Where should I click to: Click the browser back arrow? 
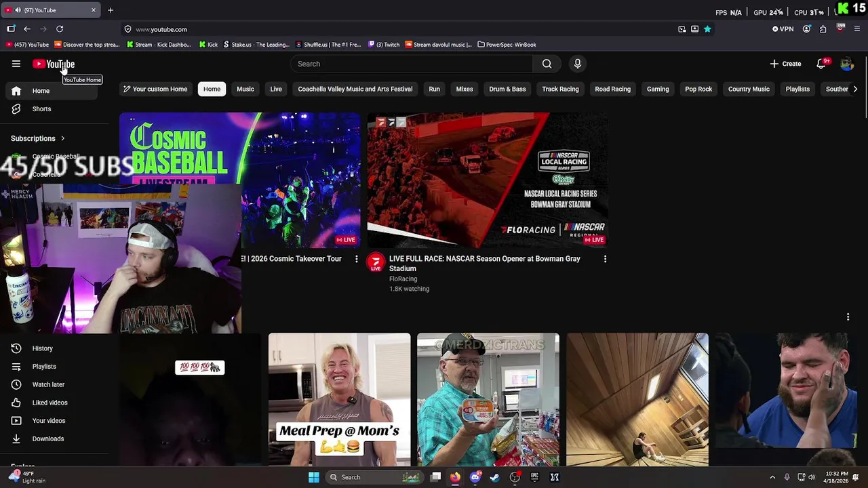27,29
